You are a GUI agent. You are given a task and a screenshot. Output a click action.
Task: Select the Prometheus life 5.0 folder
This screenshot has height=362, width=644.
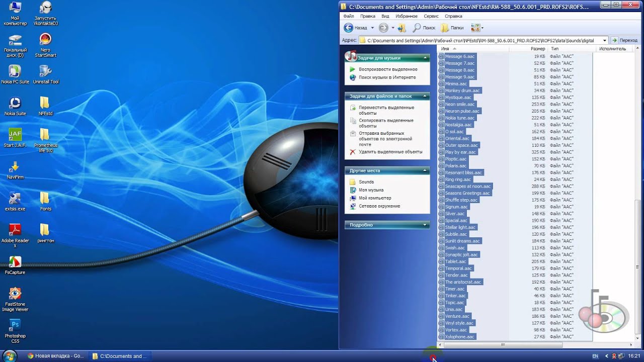coord(45,140)
